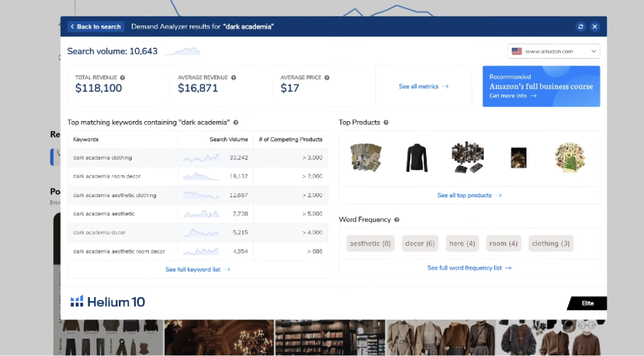Click Word Frequency help info icon
Screen dimensions: 644x356
(x=397, y=220)
